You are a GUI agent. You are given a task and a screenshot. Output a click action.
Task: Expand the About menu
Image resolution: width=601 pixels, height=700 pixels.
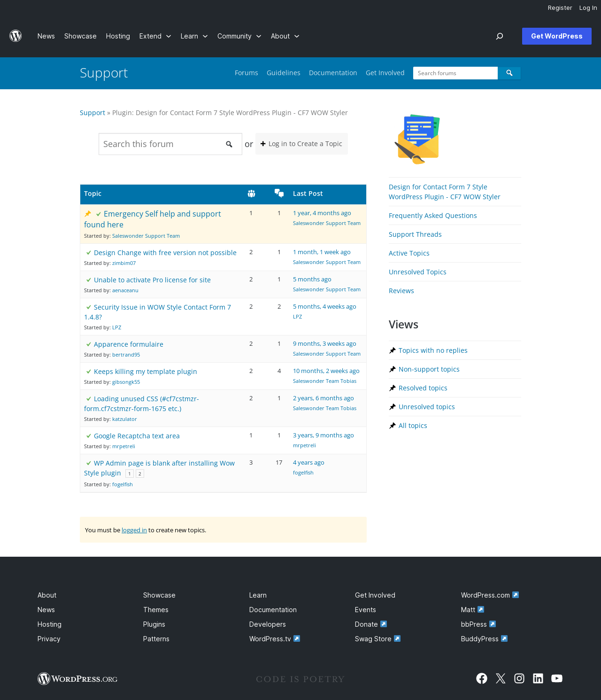(x=285, y=36)
